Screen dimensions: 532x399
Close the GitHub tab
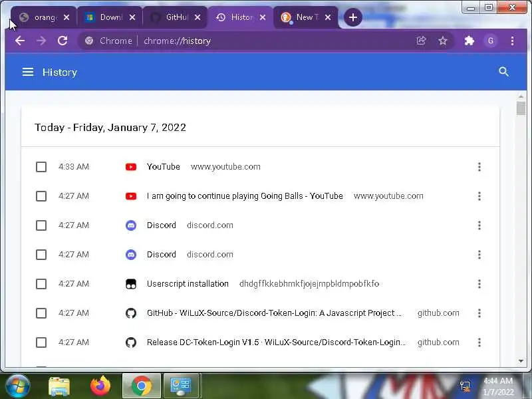198,17
